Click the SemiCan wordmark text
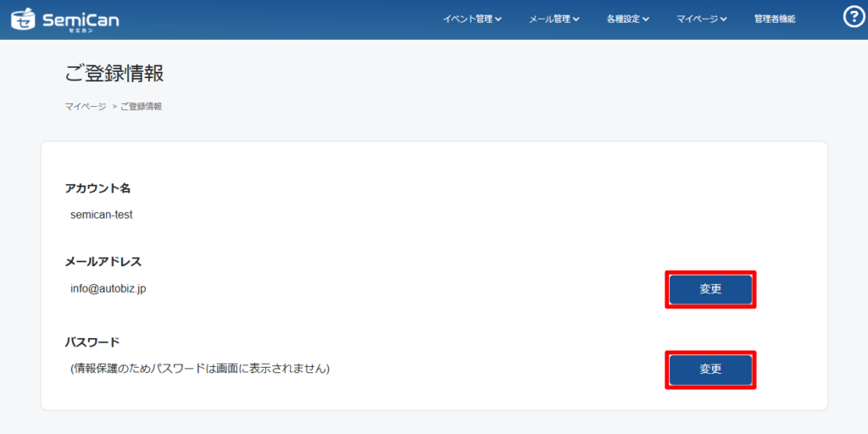 (x=81, y=19)
